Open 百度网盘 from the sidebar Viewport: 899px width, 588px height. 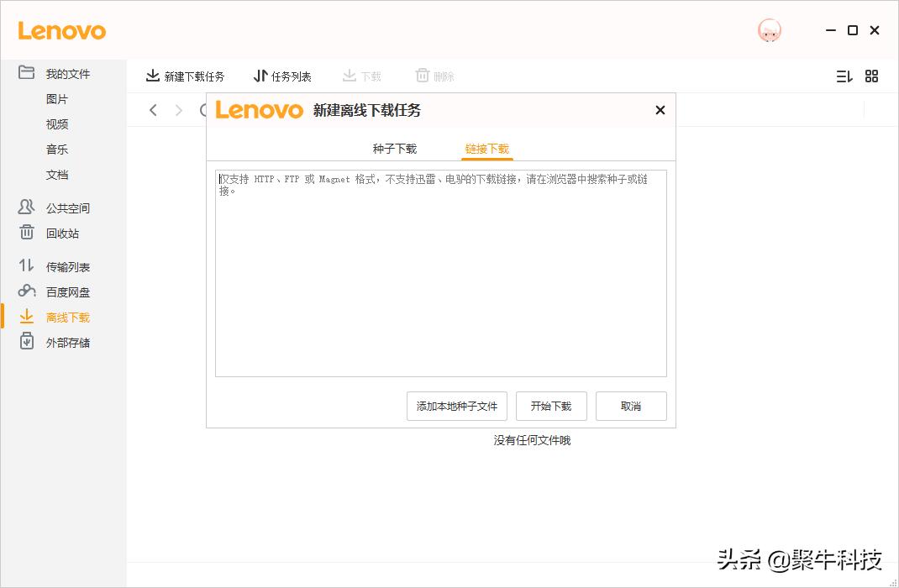pos(67,291)
